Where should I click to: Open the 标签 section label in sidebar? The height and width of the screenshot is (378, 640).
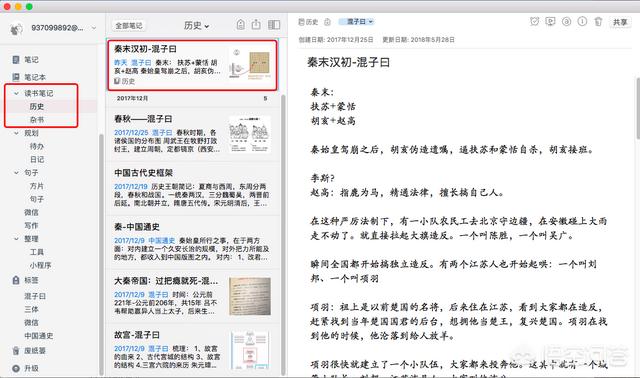(x=31, y=280)
